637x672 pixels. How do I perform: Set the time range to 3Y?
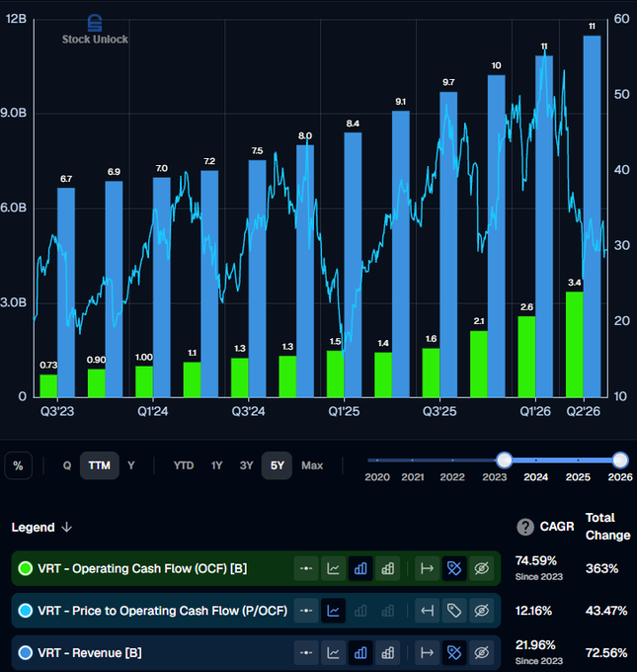click(246, 465)
